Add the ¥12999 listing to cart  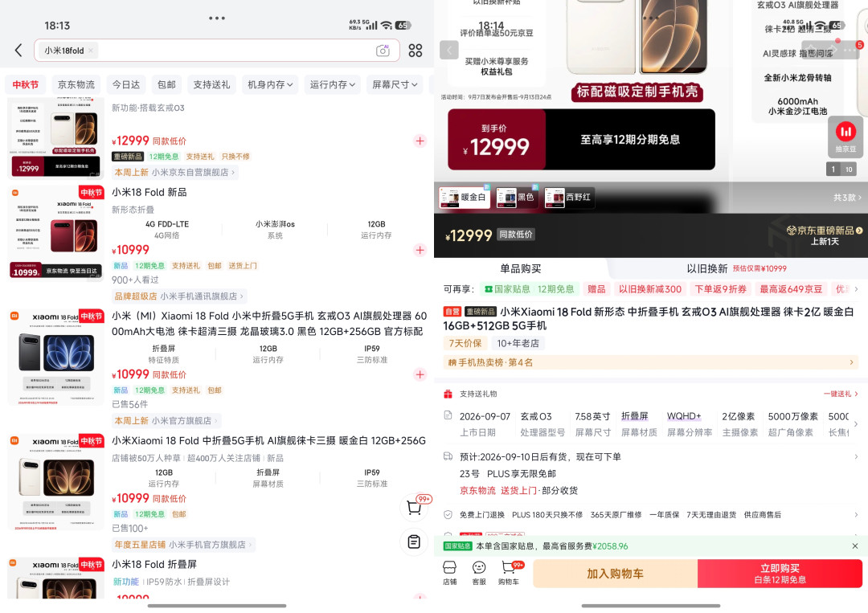[420, 141]
